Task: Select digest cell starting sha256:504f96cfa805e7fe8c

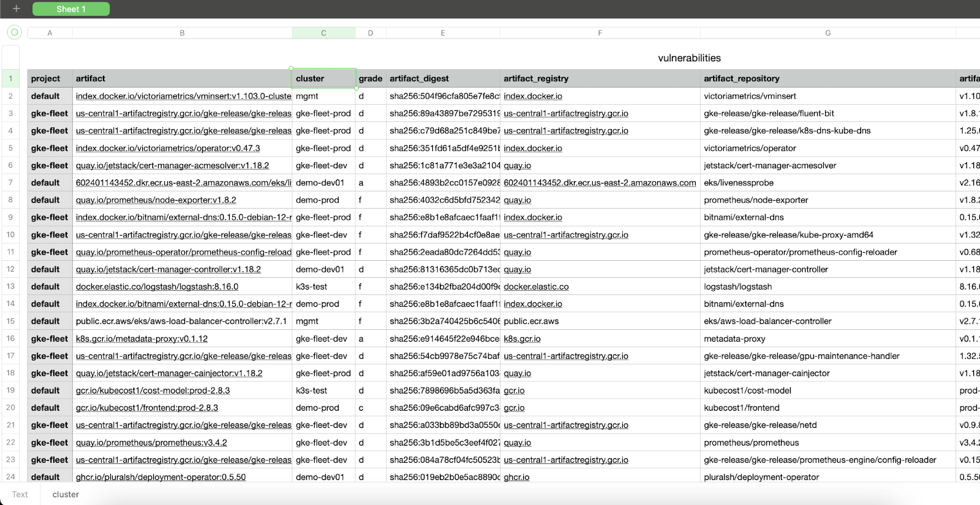Action: (443, 96)
